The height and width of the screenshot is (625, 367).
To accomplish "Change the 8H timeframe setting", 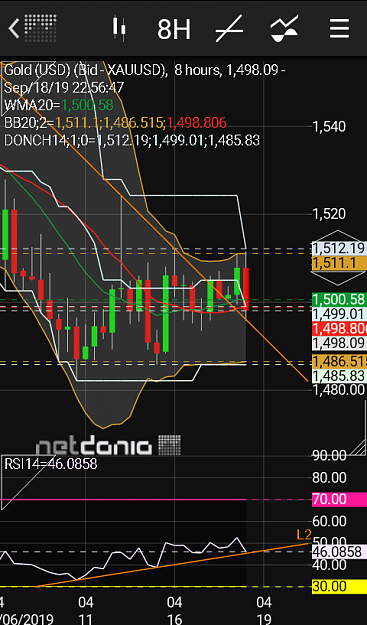I will pyautogui.click(x=174, y=29).
